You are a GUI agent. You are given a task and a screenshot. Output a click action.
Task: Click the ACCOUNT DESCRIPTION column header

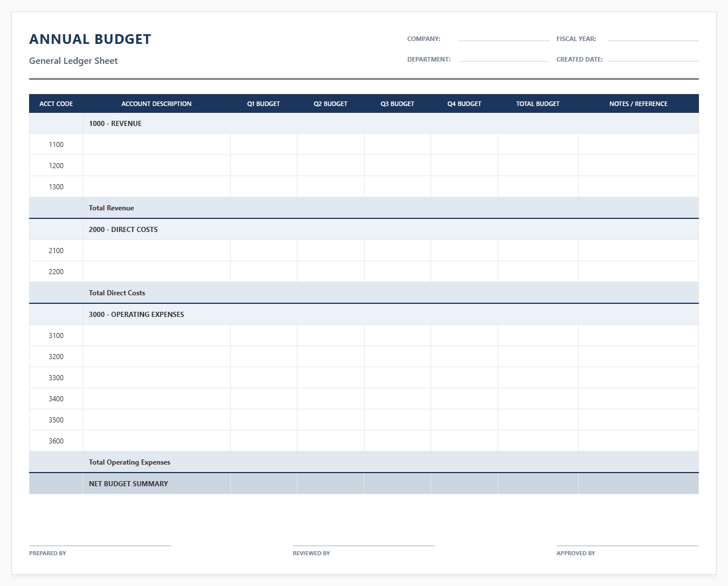point(157,104)
